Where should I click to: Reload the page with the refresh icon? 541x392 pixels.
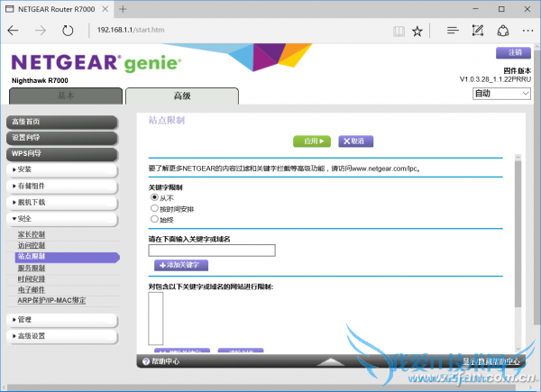(x=68, y=31)
